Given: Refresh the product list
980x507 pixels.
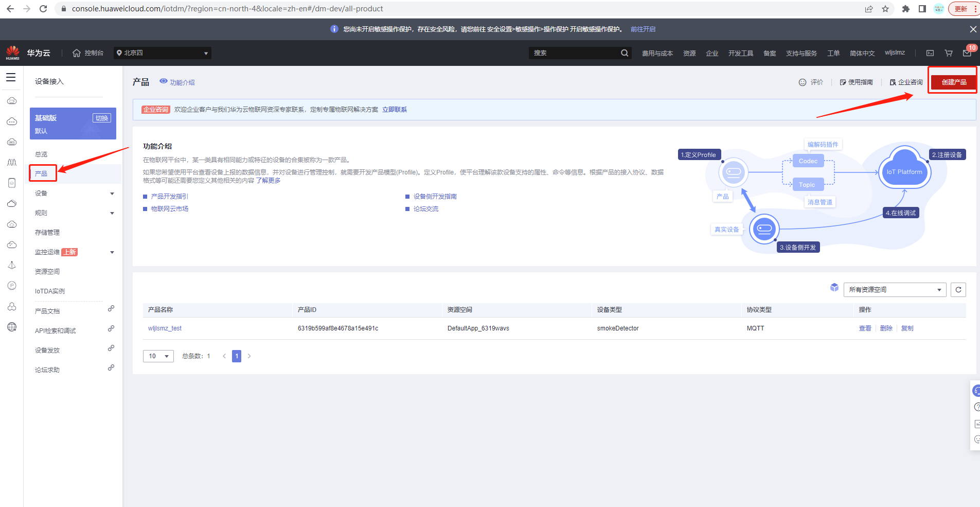Looking at the screenshot, I should pyautogui.click(x=958, y=290).
